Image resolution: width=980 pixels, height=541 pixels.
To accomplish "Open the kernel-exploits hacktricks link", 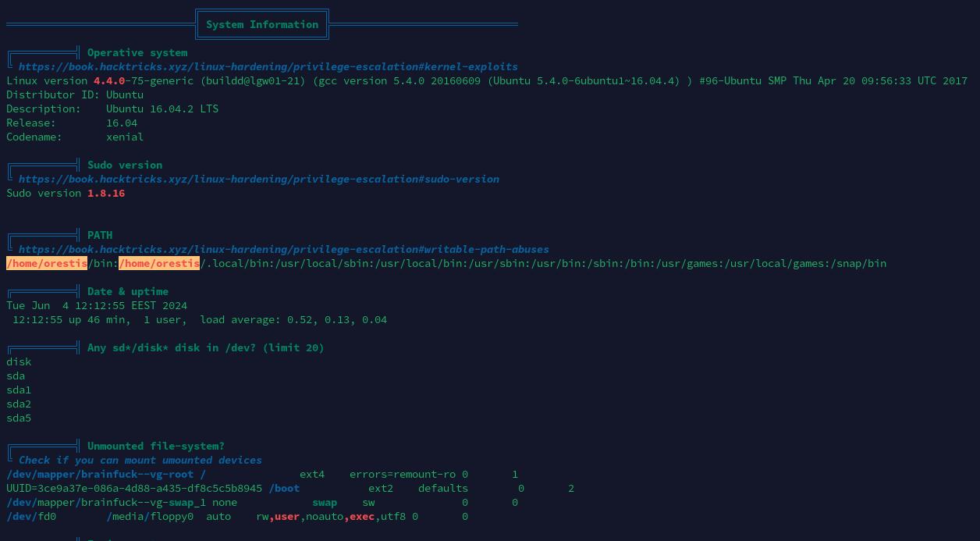I will click(x=268, y=66).
